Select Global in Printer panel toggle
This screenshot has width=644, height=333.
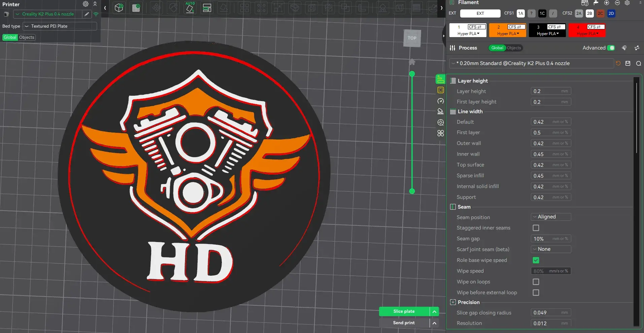pos(10,37)
